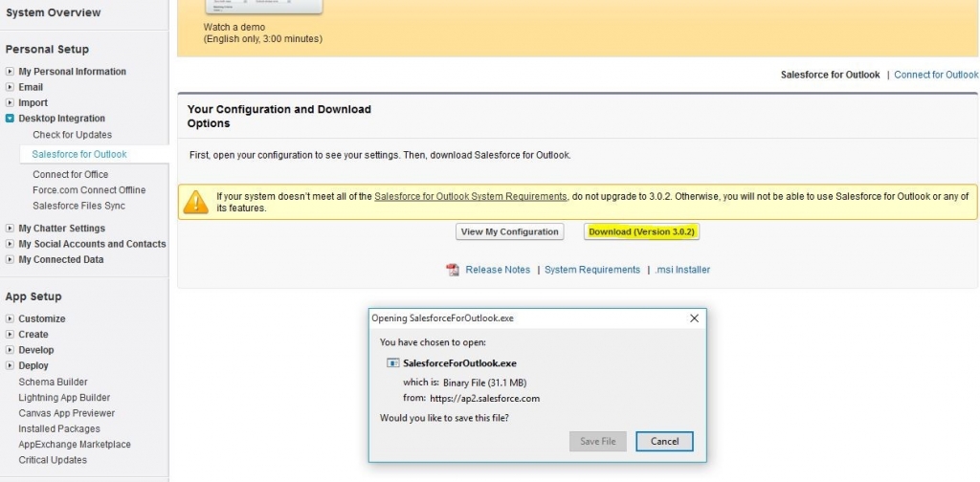
Task: Expand the Deploy section
Action: point(10,365)
